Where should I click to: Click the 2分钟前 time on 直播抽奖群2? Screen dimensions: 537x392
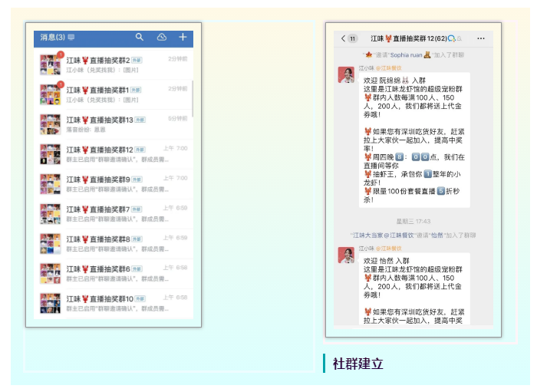click(x=178, y=59)
